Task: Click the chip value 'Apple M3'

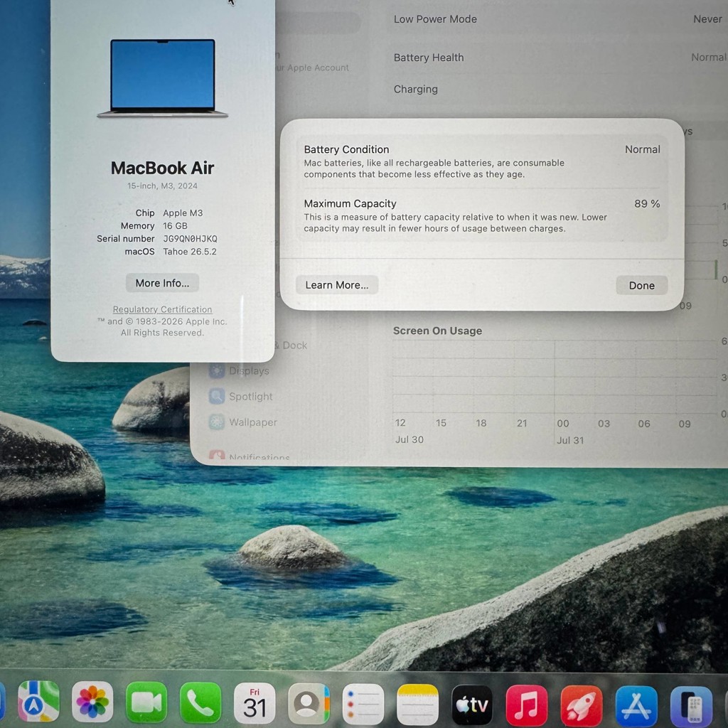Action: (x=183, y=213)
